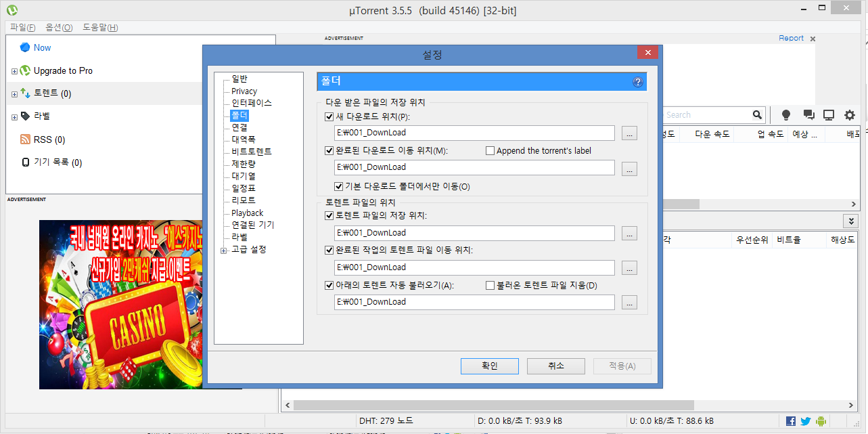Open the 도움말(H) menu
The image size is (868, 434).
(x=100, y=27)
